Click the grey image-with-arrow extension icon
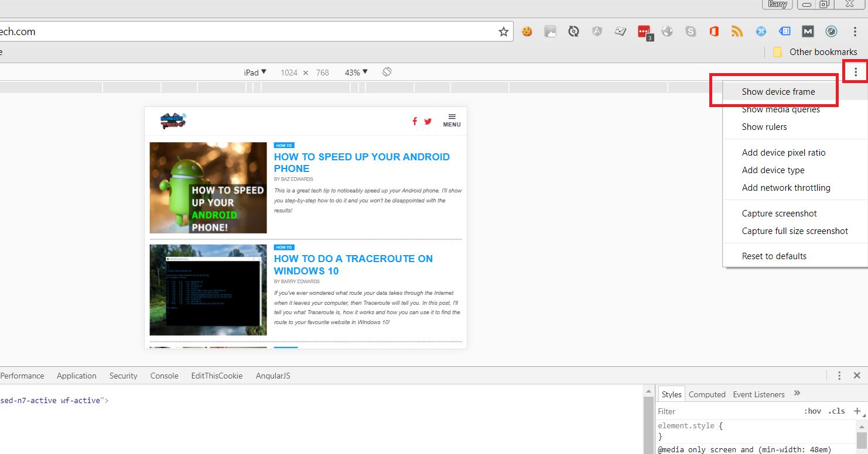The width and height of the screenshot is (868, 454). (x=550, y=32)
